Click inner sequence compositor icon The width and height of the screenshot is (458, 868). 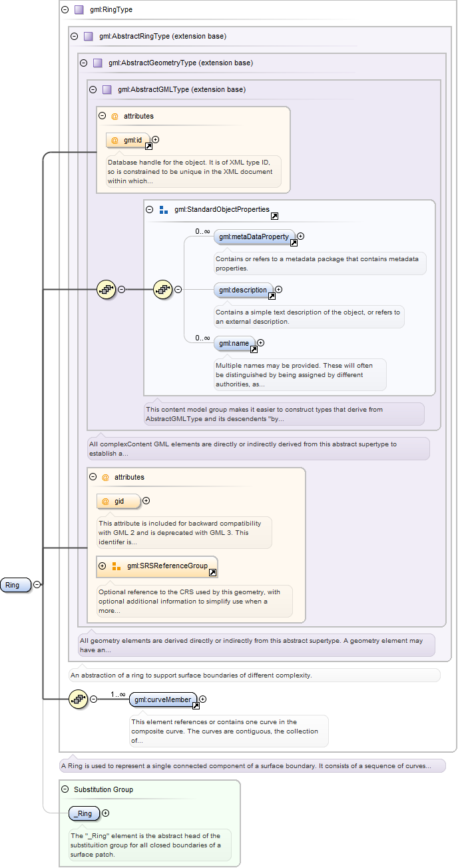pyautogui.click(x=163, y=290)
